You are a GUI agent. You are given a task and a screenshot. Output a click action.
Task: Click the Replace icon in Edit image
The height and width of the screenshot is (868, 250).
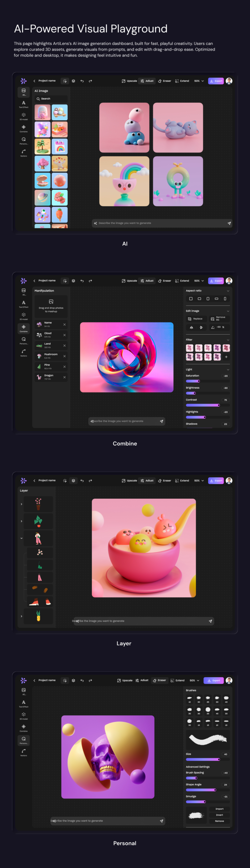[190, 319]
